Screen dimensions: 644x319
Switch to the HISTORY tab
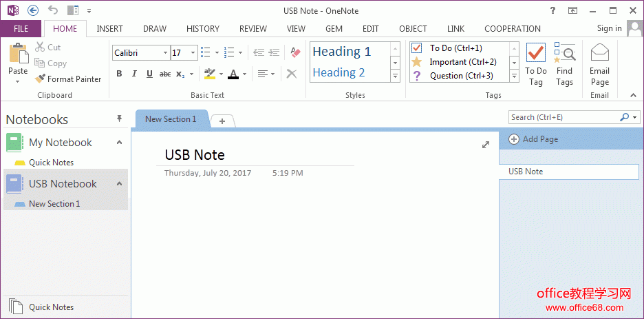click(203, 29)
